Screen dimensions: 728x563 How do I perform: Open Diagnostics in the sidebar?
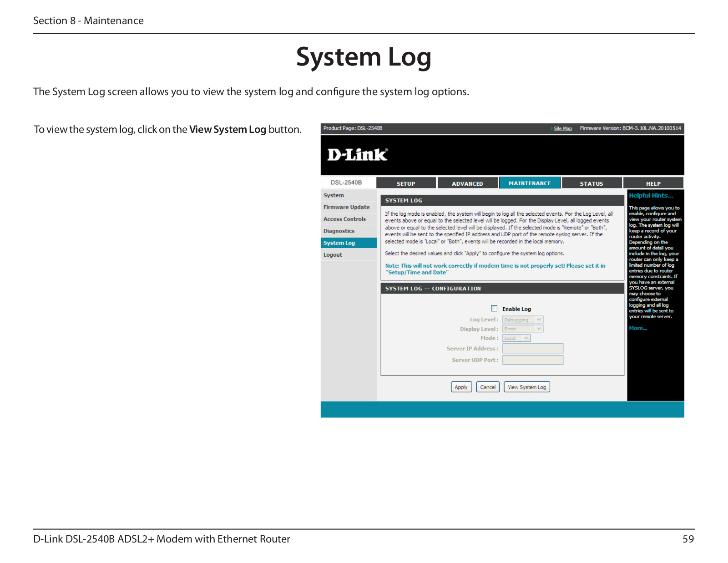click(x=349, y=231)
